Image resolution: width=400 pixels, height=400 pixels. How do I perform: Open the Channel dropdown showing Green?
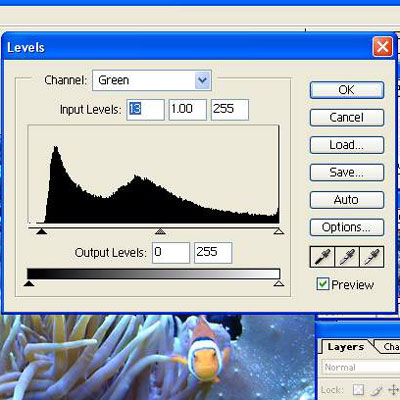point(152,80)
